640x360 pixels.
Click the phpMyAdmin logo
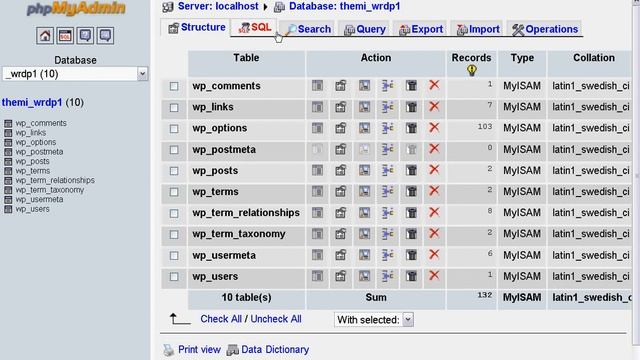(x=76, y=9)
